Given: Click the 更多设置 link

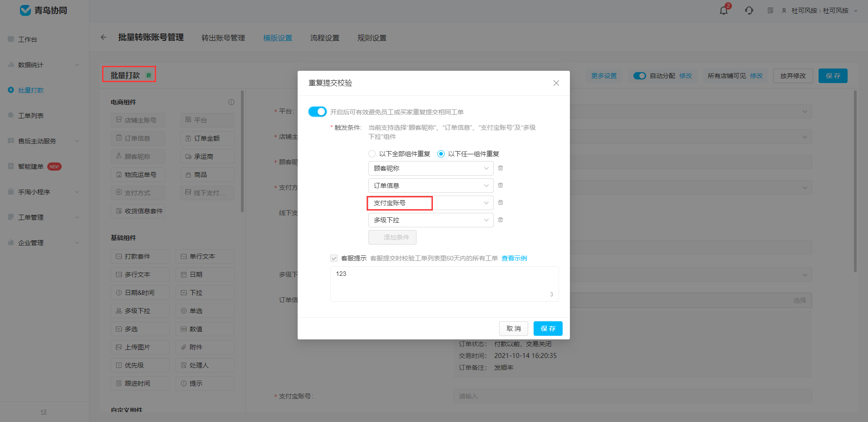Looking at the screenshot, I should pyautogui.click(x=604, y=76).
